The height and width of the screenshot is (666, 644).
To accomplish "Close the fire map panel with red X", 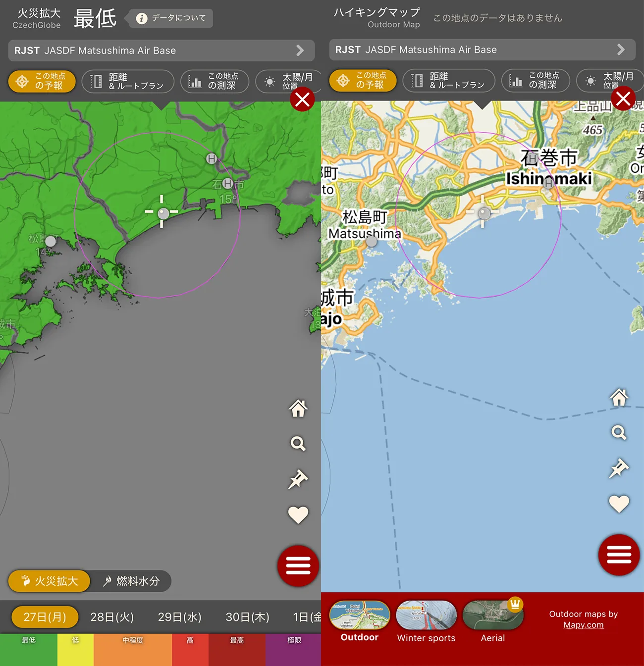I will (302, 100).
